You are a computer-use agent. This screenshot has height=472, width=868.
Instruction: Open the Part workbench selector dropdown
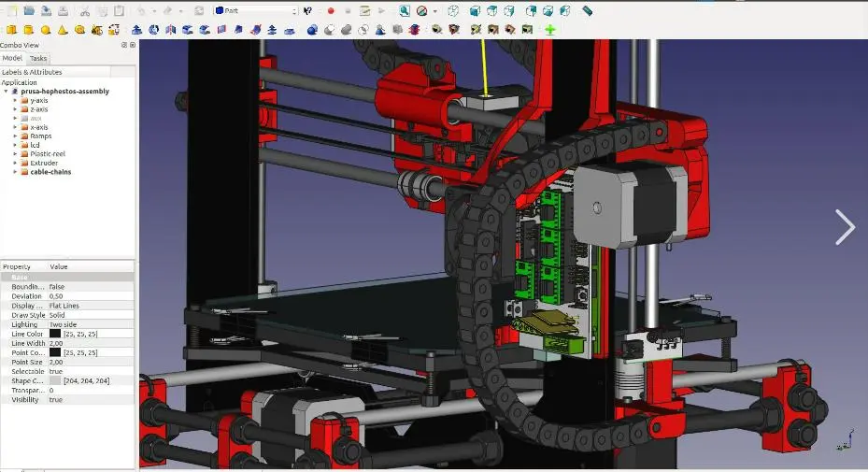coord(256,10)
